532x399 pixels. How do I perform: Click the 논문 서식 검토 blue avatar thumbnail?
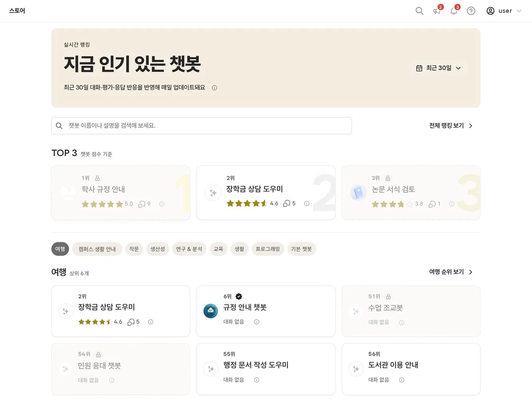click(358, 193)
